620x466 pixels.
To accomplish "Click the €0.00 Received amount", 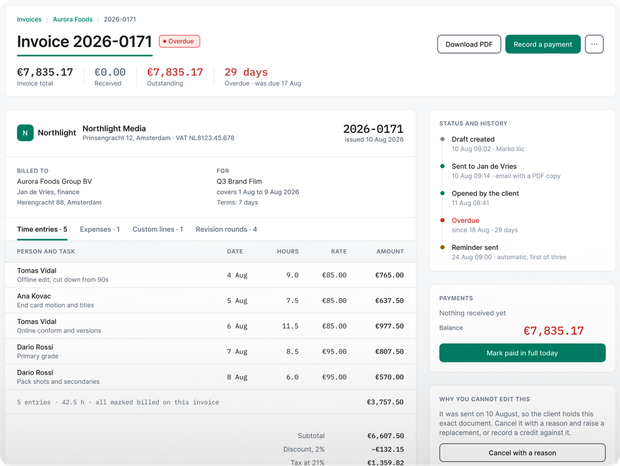I will (110, 72).
